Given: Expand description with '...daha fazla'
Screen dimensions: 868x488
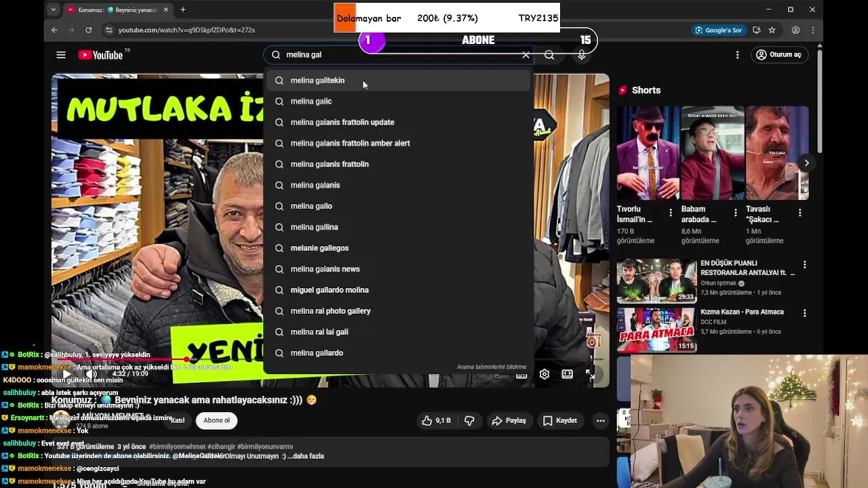Looking at the screenshot, I should click(307, 456).
